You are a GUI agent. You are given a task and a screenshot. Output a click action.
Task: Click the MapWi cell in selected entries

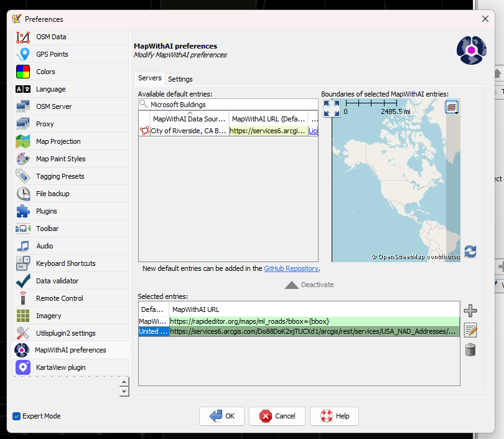(x=154, y=321)
